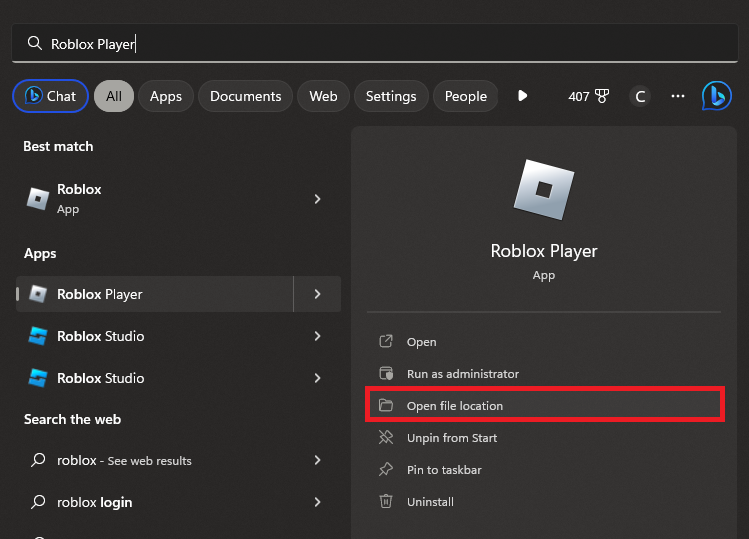Expand the roblox login web result arrow
This screenshot has width=749, height=539.
click(x=317, y=502)
